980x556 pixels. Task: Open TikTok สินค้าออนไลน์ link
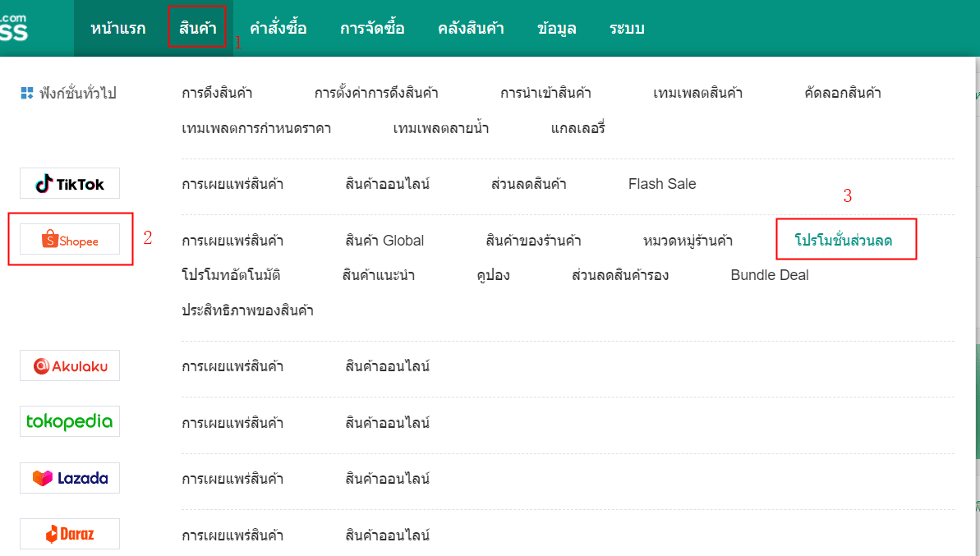(x=388, y=184)
